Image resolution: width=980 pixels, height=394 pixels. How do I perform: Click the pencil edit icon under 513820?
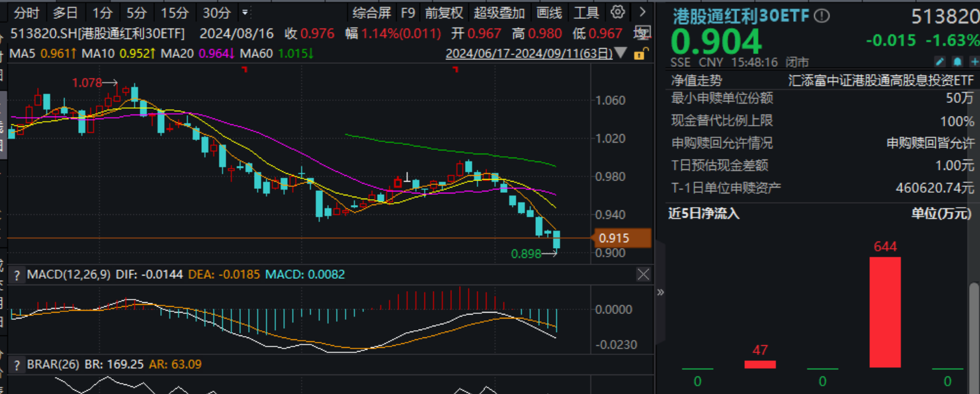tap(940, 61)
